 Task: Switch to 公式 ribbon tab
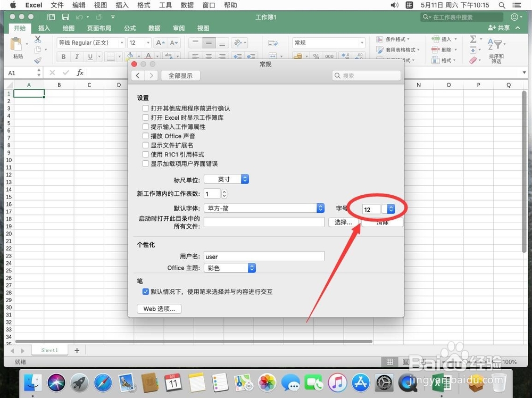(130, 28)
